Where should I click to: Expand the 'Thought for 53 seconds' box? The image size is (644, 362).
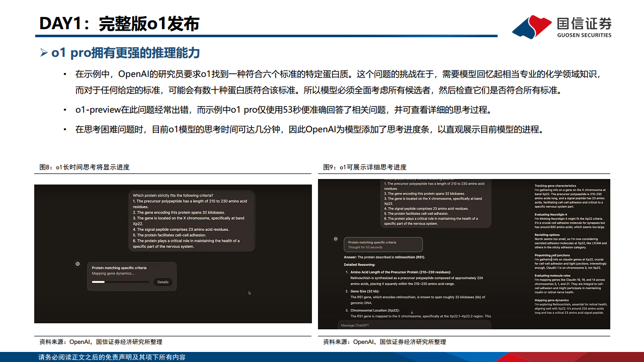point(383,245)
